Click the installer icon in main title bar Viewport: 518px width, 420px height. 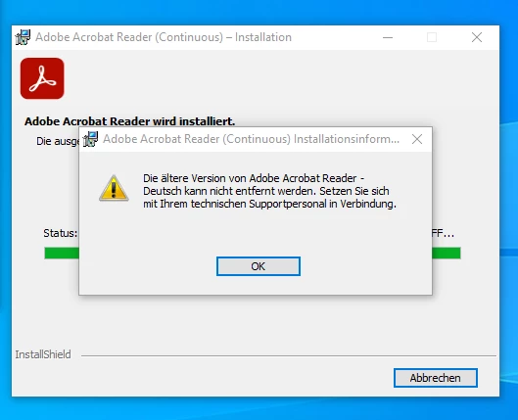click(x=23, y=37)
